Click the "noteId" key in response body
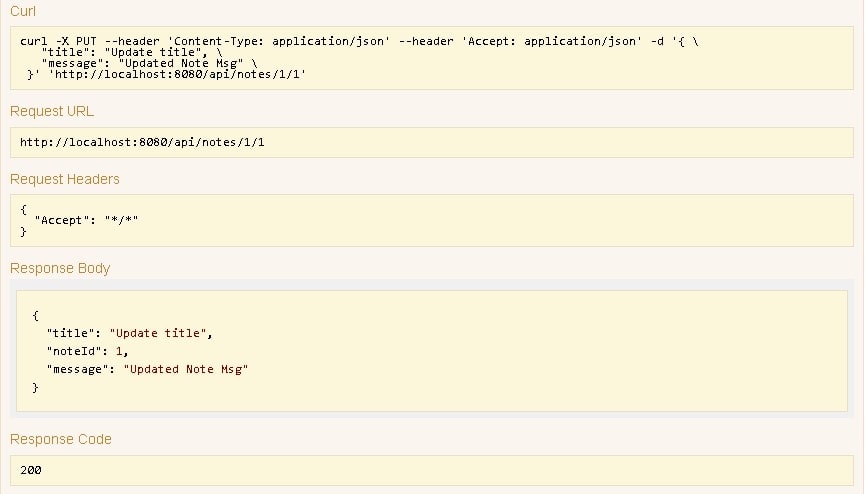This screenshot has height=494, width=866. tap(74, 351)
